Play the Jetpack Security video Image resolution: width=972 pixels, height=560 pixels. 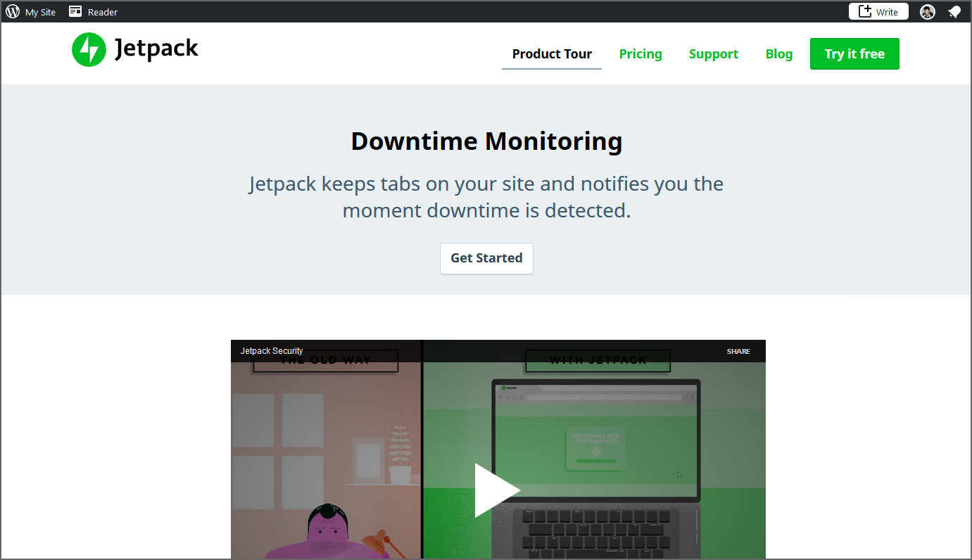click(497, 490)
